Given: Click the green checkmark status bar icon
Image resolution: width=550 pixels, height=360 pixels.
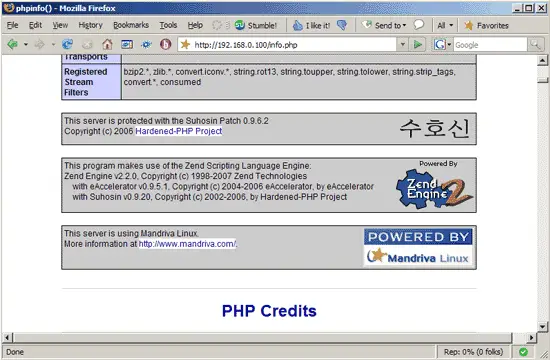Looking at the screenshot, I should (523, 352).
